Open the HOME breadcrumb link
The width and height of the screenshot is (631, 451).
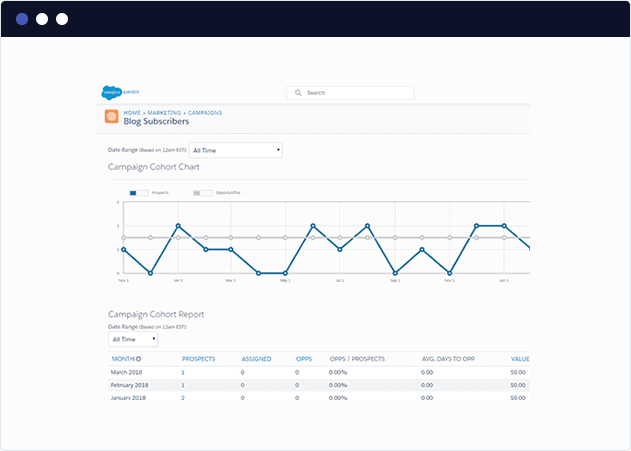tap(132, 113)
